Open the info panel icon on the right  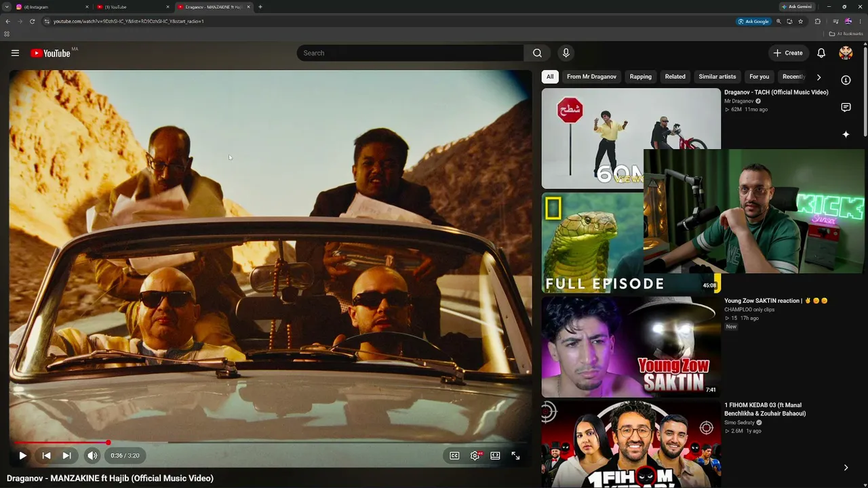[x=846, y=80]
